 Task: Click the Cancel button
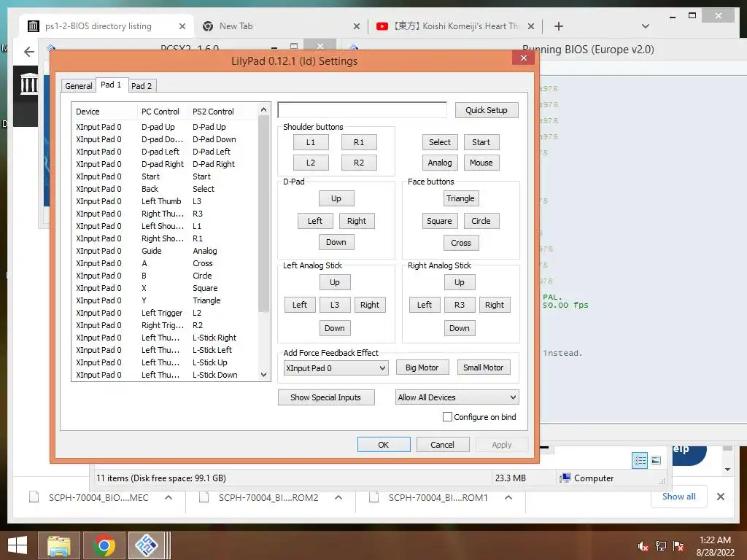[x=443, y=444]
